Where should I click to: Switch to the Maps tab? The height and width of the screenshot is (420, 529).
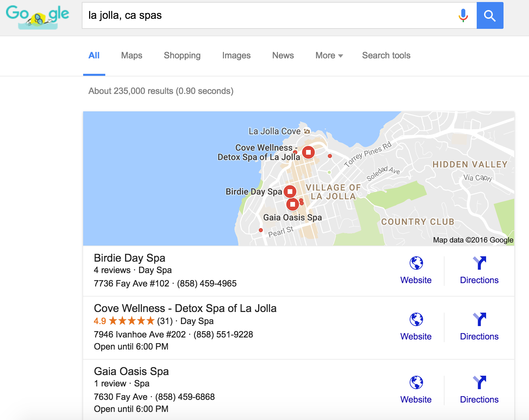(131, 56)
